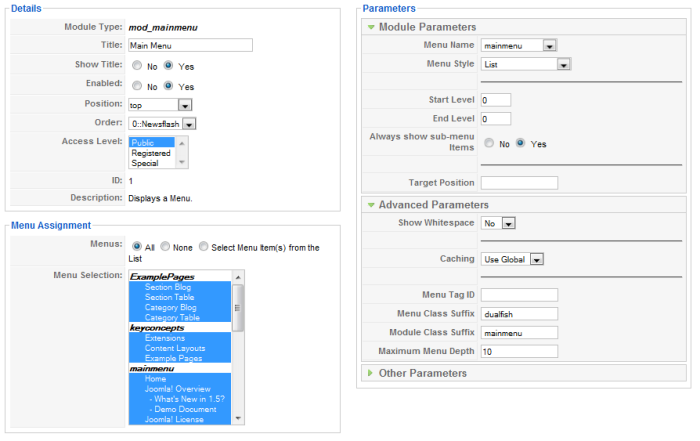Open the Menu Style dropdown showing List

[526, 64]
